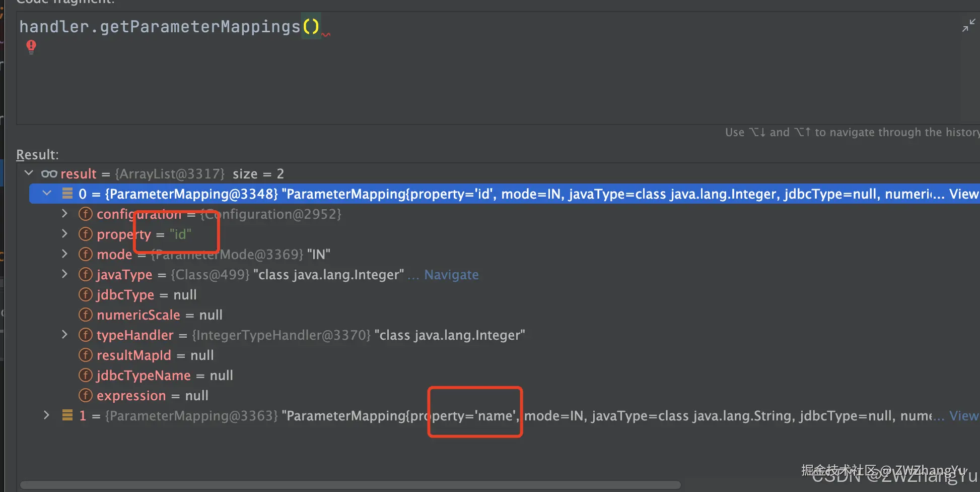The height and width of the screenshot is (492, 980).
Task: Click the "Result:" label
Action: pos(37,154)
